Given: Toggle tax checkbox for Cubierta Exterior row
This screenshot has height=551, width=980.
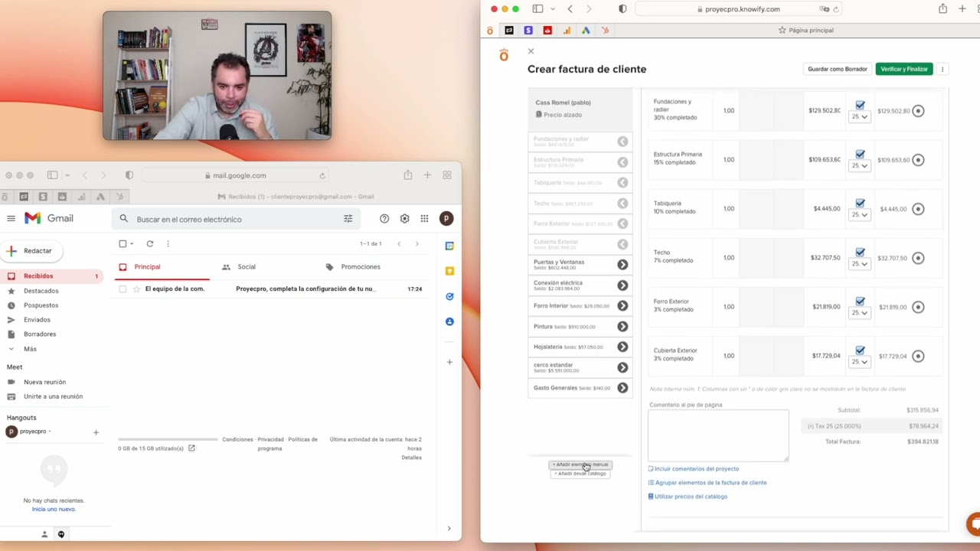Looking at the screenshot, I should (860, 350).
